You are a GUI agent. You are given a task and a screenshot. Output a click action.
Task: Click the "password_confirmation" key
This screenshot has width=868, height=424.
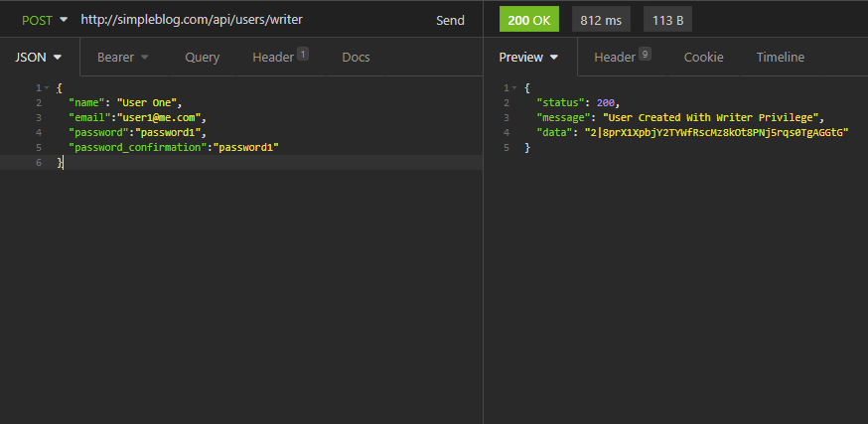(138, 148)
